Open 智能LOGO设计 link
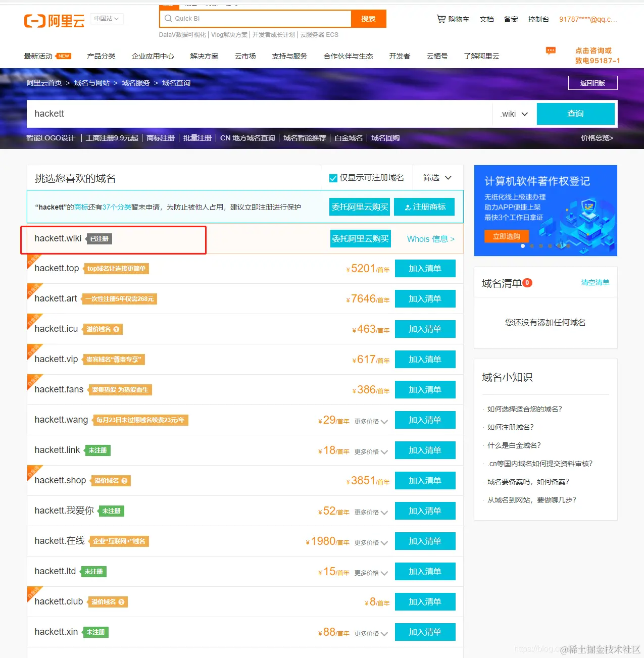 pos(51,138)
